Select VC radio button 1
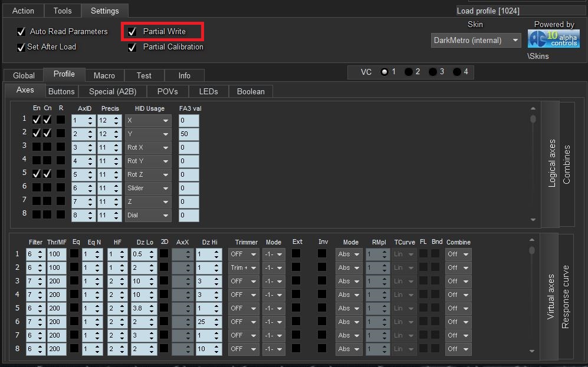This screenshot has width=588, height=367. tap(385, 72)
